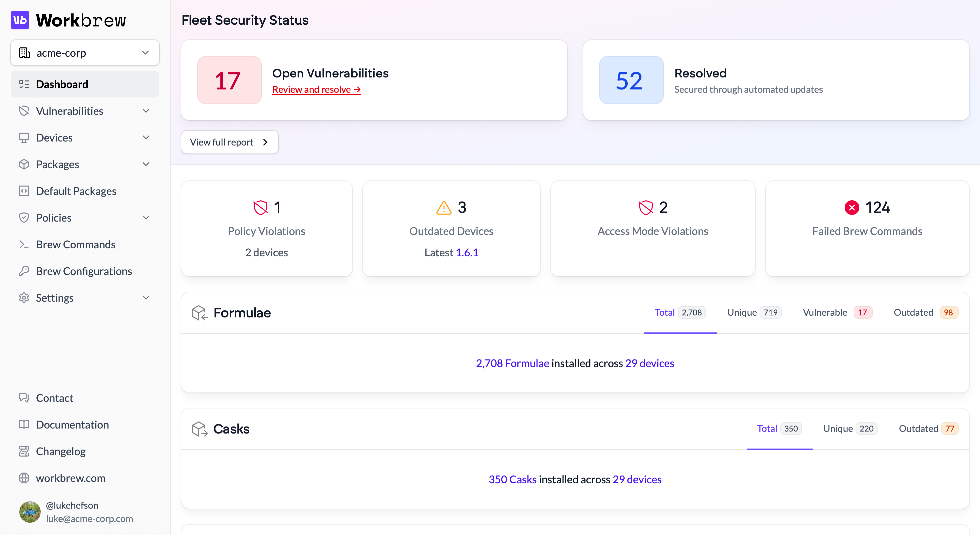The image size is (980, 535).
Task: Click the red Failed Brew Commands icon
Action: [851, 208]
